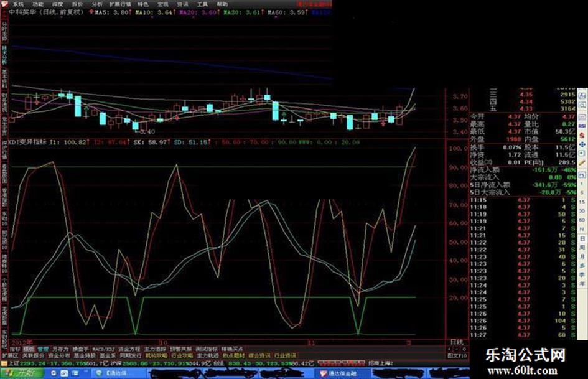Select the 另存为 tab below chart
Image resolution: width=588 pixels, height=379 pixels.
[x=60, y=349]
